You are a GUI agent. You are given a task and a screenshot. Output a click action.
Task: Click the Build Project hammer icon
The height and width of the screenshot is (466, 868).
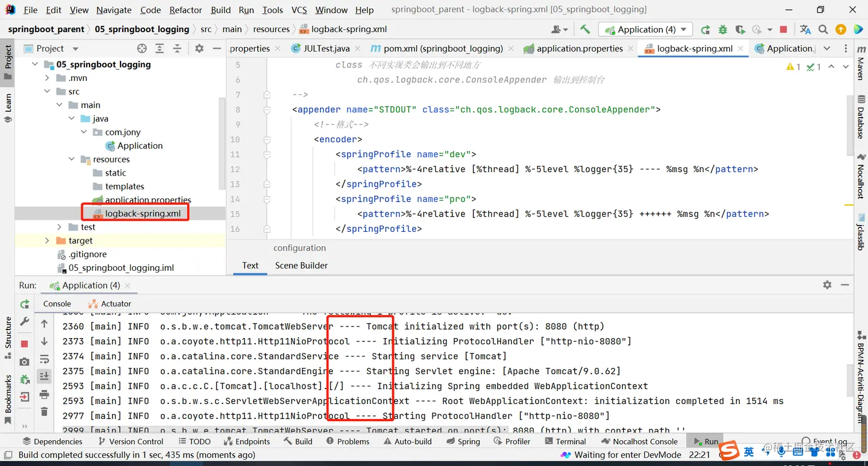pos(585,29)
